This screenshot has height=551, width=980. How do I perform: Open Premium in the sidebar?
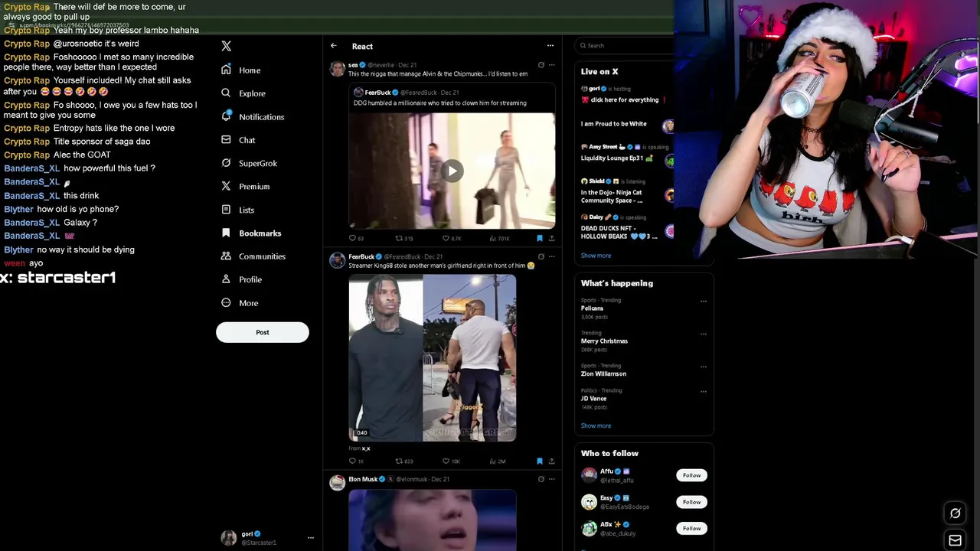coord(245,186)
